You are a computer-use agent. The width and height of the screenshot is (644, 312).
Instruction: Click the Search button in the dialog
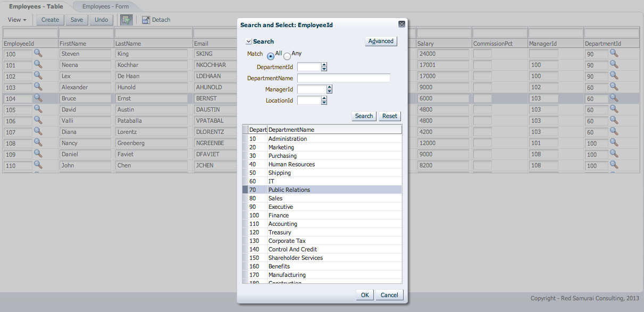point(363,116)
